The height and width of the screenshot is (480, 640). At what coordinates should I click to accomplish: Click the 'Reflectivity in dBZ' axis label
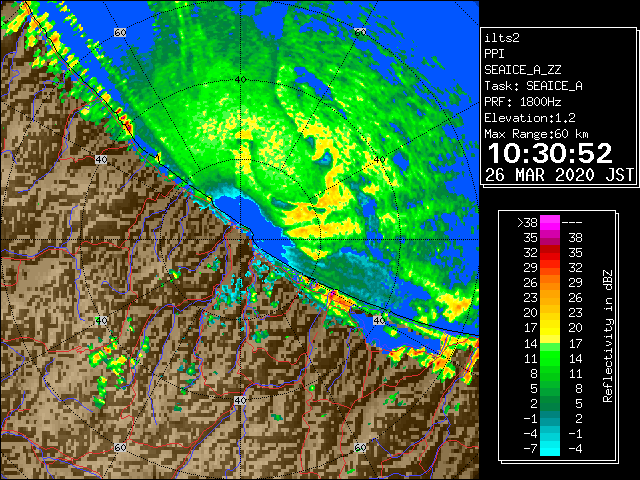608,336
